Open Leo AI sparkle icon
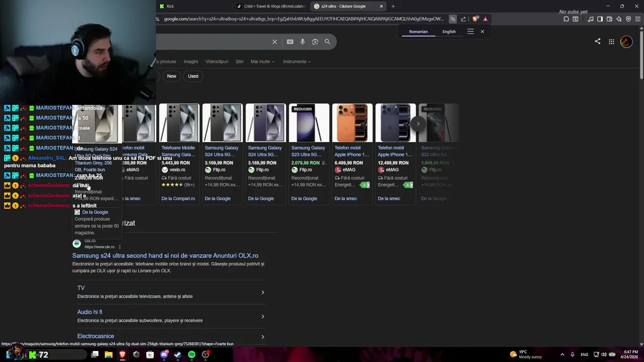This screenshot has width=644, height=362. [619, 19]
